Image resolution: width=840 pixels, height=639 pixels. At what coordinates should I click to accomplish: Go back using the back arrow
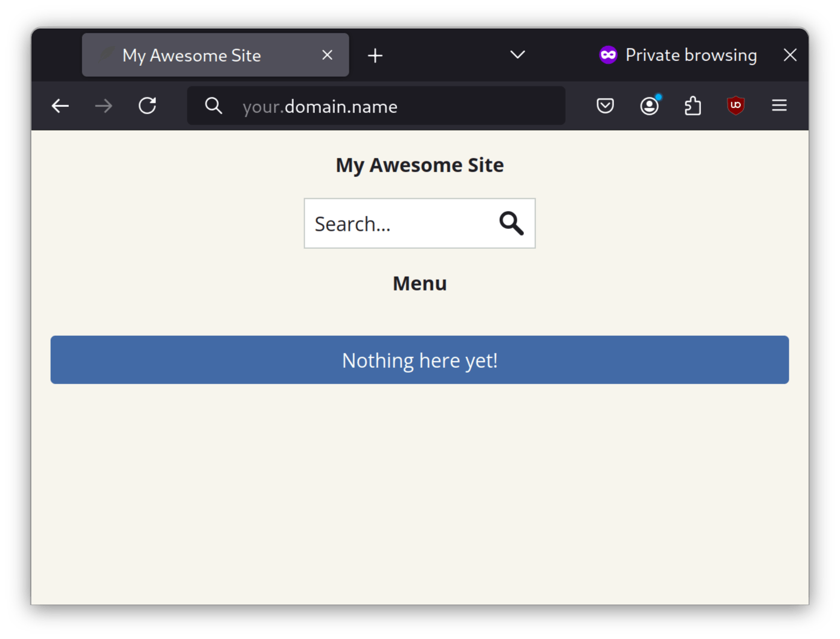[x=60, y=106]
